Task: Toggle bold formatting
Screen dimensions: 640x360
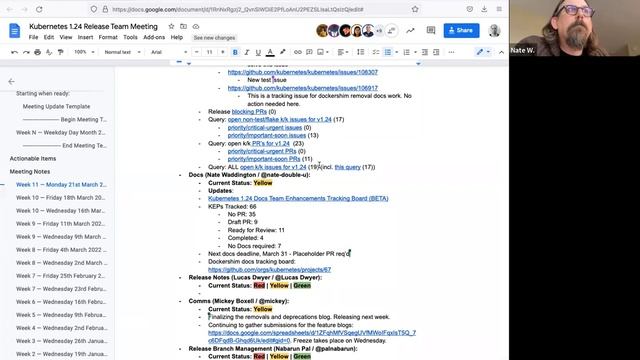Action: (x=235, y=52)
